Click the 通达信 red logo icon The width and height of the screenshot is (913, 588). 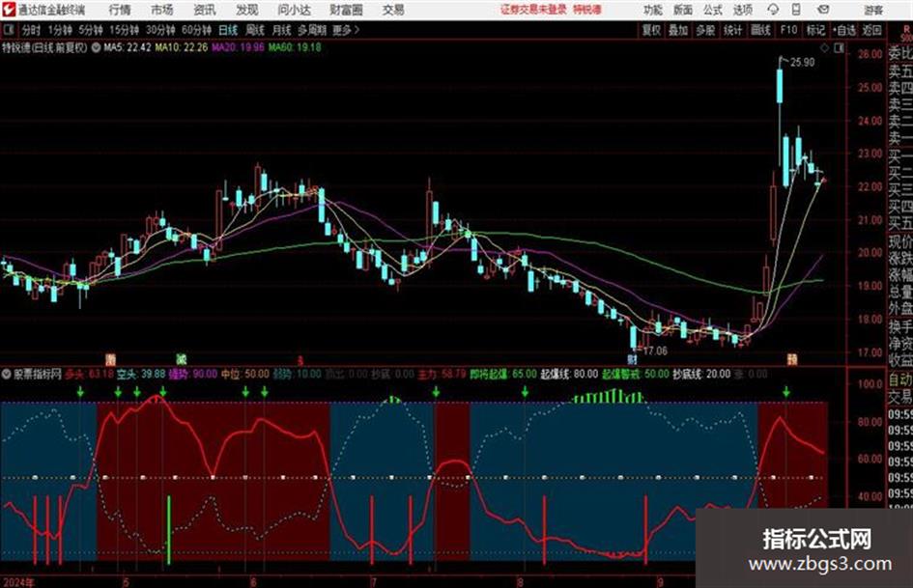coord(9,10)
